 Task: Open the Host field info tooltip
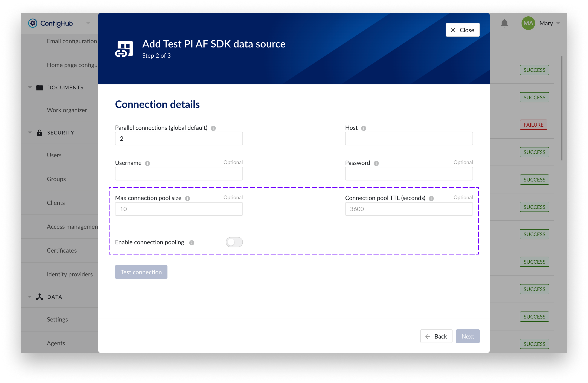tap(363, 128)
